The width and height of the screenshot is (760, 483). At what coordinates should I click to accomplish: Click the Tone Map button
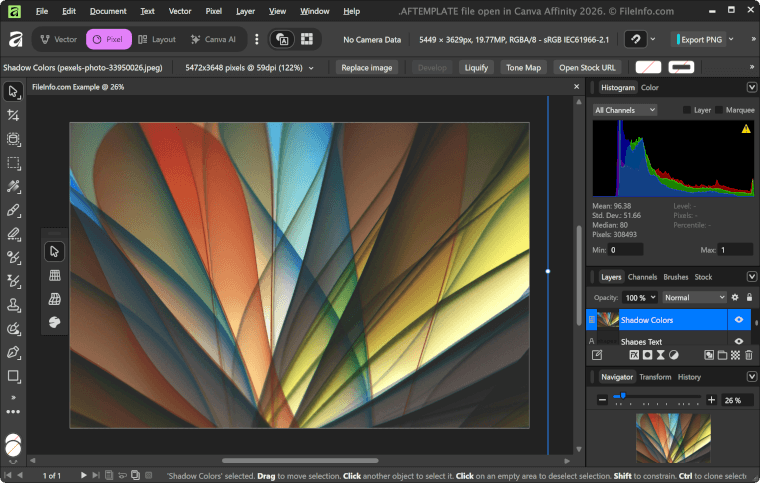pos(523,68)
